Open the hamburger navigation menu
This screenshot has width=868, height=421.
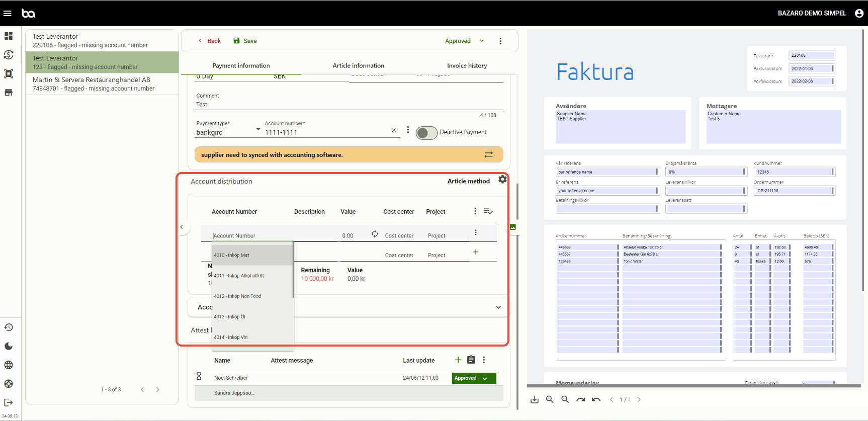click(x=8, y=13)
